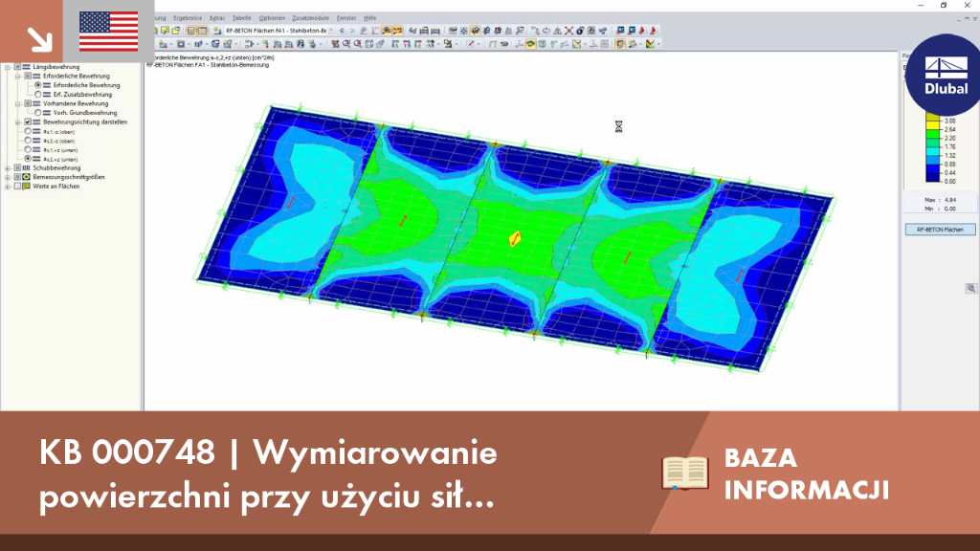Toggle Bewehrungsrichtung darstellen checkbox
This screenshot has height=551, width=980.
(x=28, y=122)
